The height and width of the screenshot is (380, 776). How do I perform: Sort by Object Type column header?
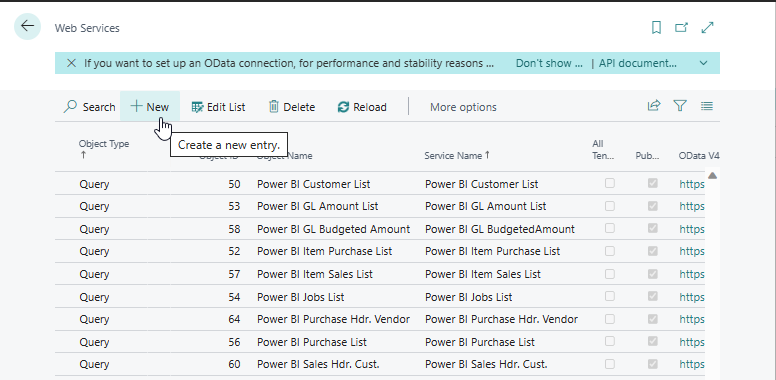104,149
